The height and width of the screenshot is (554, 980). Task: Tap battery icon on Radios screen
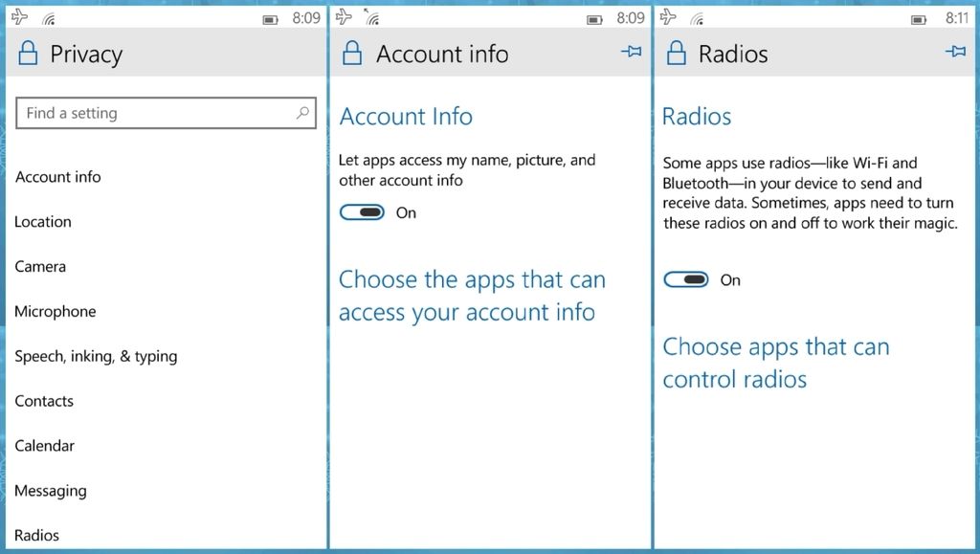pos(919,20)
